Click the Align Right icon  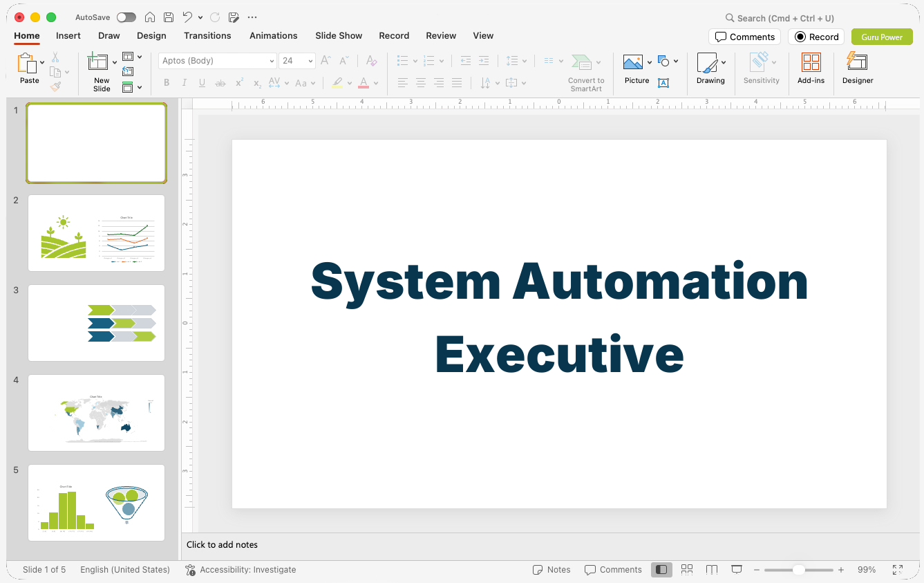[439, 83]
